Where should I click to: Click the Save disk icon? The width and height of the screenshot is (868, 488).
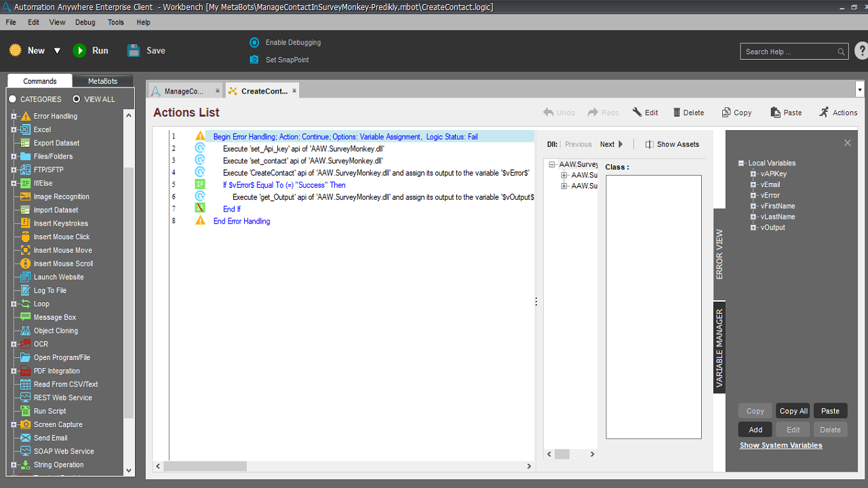[x=134, y=51]
